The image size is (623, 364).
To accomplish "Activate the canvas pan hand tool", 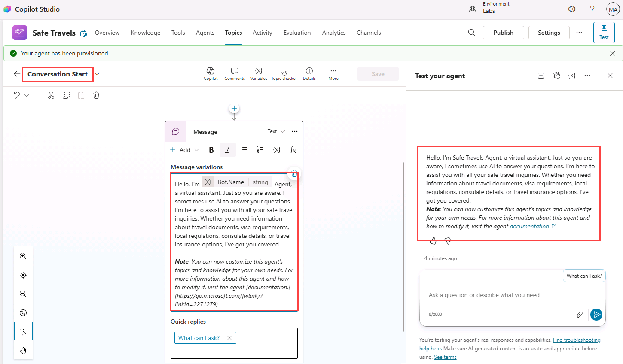I will 23,351.
